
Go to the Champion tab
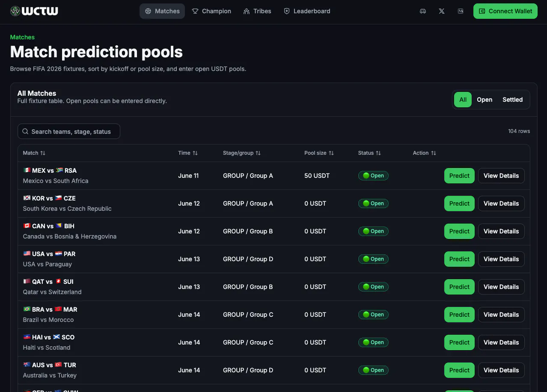211,11
